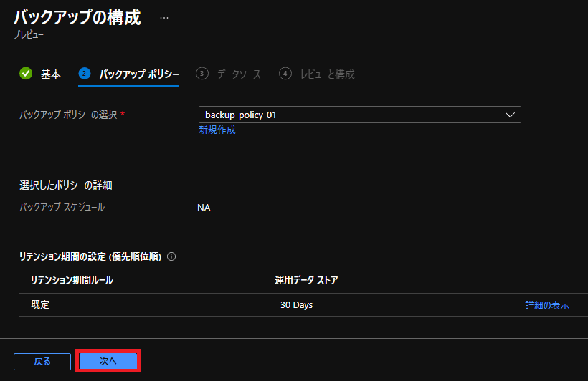The height and width of the screenshot is (381, 588).
Task: Select the バックアップ ポリシー tab label
Action: pos(138,74)
